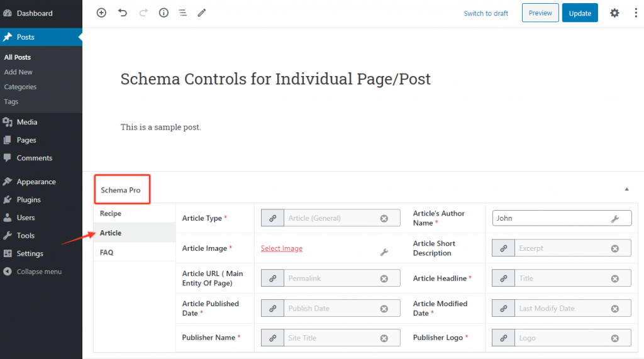This screenshot has height=359, width=644.
Task: Open Add New post link
Action: [18, 72]
